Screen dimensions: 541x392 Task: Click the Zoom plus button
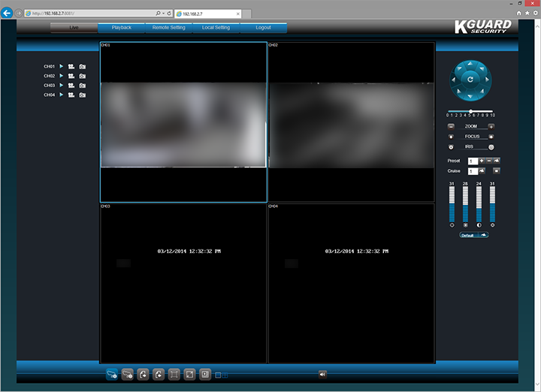[491, 126]
